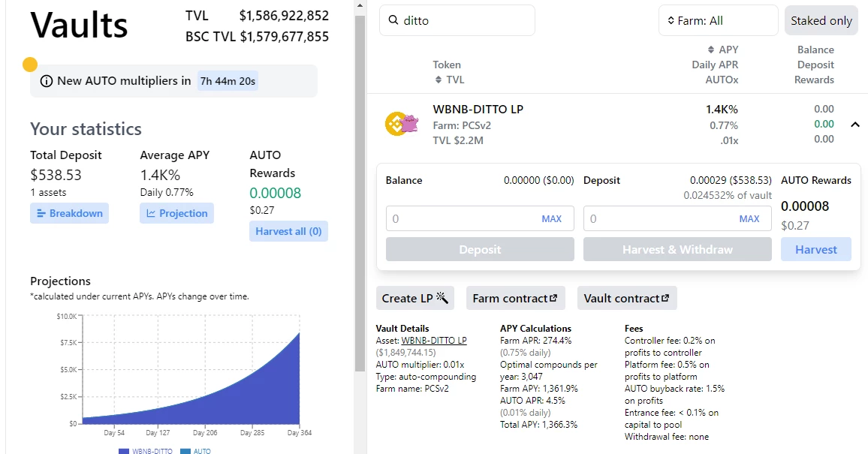Image resolution: width=868 pixels, height=454 pixels.
Task: Click the Harvest all (0) button
Action: click(x=288, y=231)
